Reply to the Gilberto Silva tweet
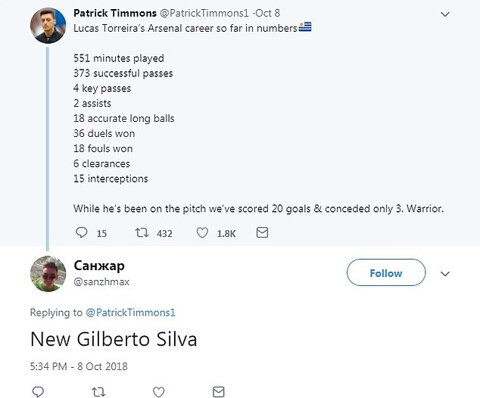Viewport: 480px width, 398px height. tap(38, 391)
